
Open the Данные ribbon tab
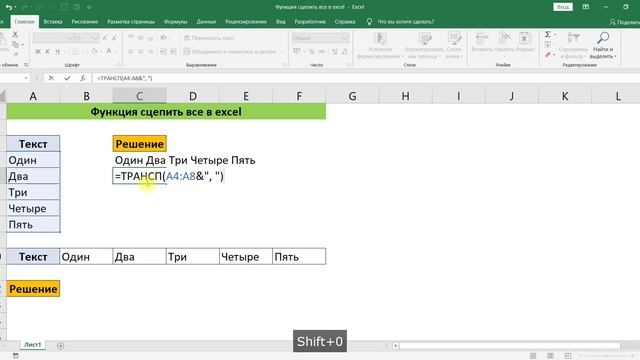point(206,22)
